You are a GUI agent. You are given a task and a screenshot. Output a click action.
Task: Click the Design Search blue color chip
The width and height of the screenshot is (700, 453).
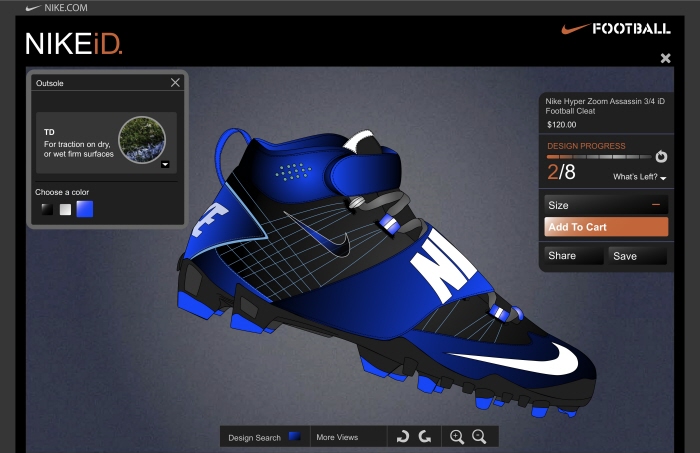coord(295,436)
